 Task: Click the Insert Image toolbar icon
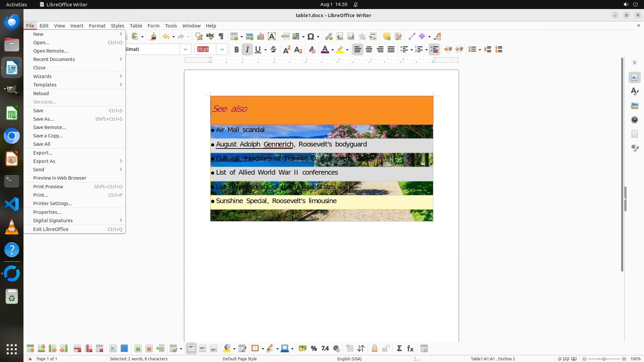point(249,37)
